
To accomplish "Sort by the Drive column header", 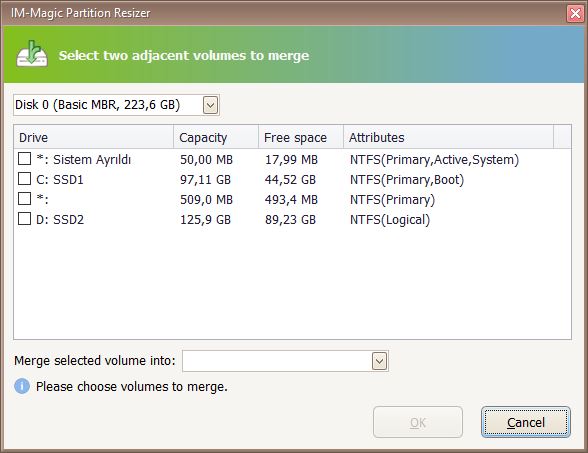I will (x=94, y=137).
